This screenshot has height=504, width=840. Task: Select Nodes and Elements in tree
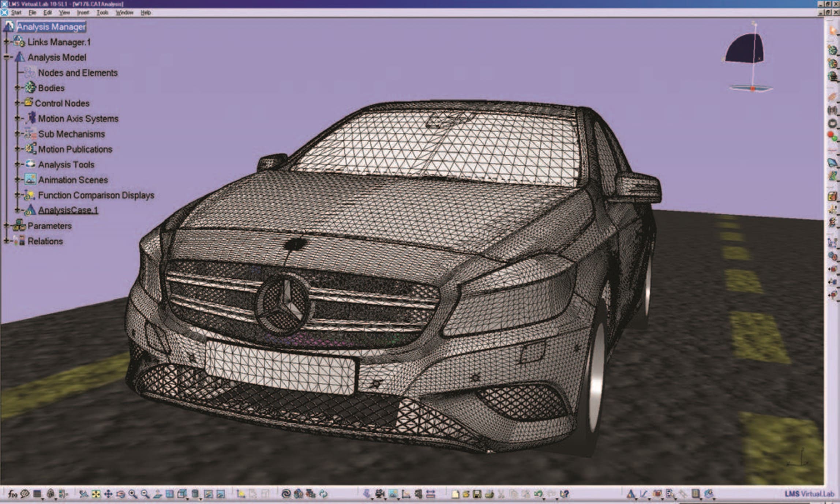[78, 72]
